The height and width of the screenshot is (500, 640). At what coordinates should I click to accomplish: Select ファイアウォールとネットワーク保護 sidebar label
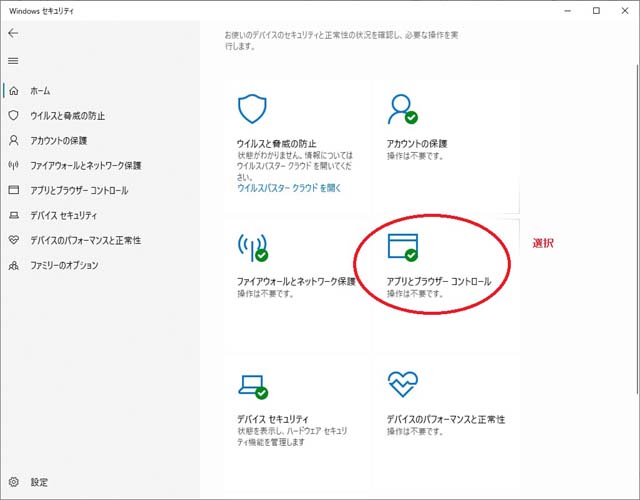click(86, 166)
